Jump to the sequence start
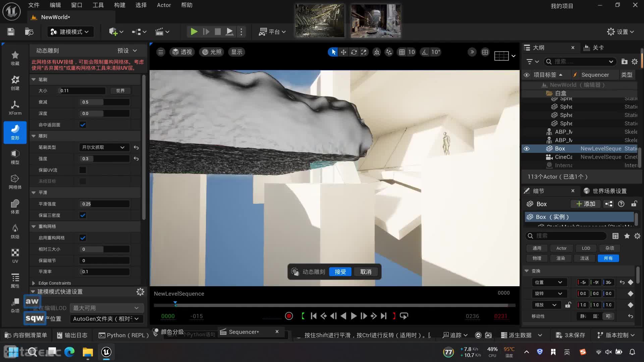 (x=313, y=316)
